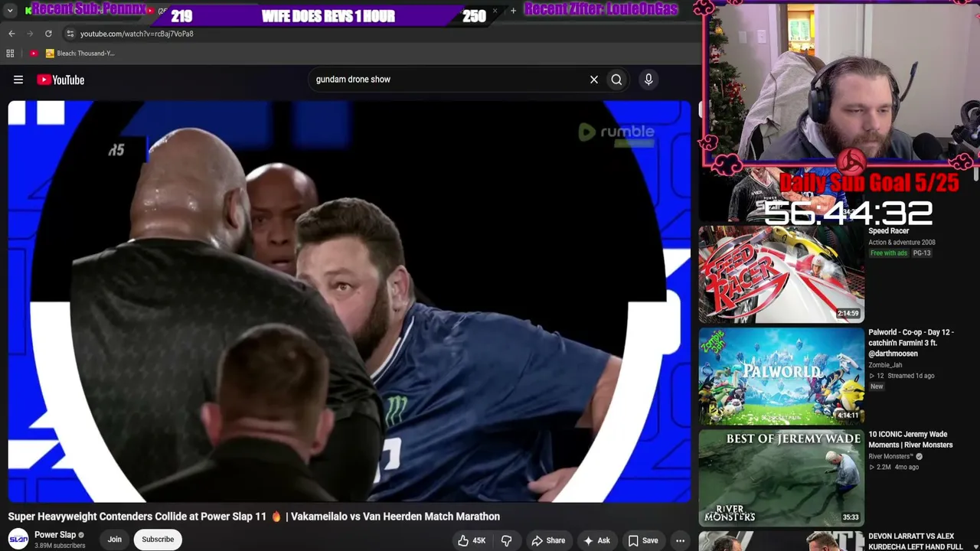Screen dimensions: 980x551
Task: Reload the page with the refresh icon
Action: pos(48,34)
